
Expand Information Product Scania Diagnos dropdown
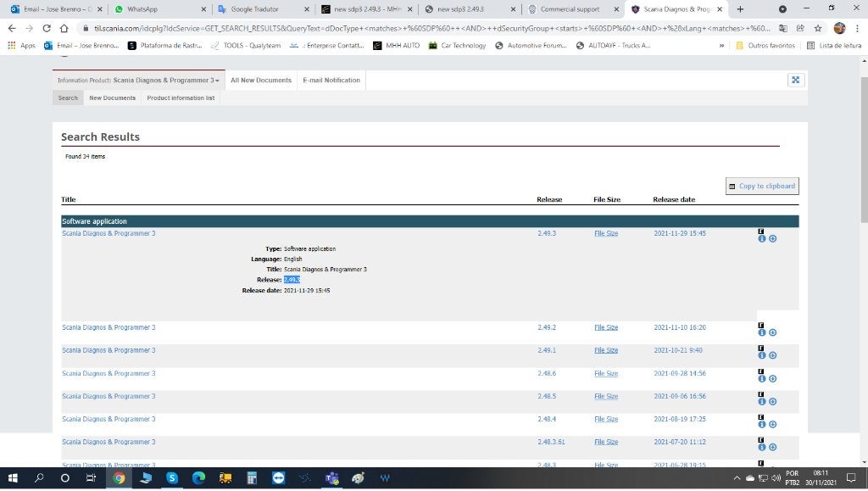[x=138, y=81]
